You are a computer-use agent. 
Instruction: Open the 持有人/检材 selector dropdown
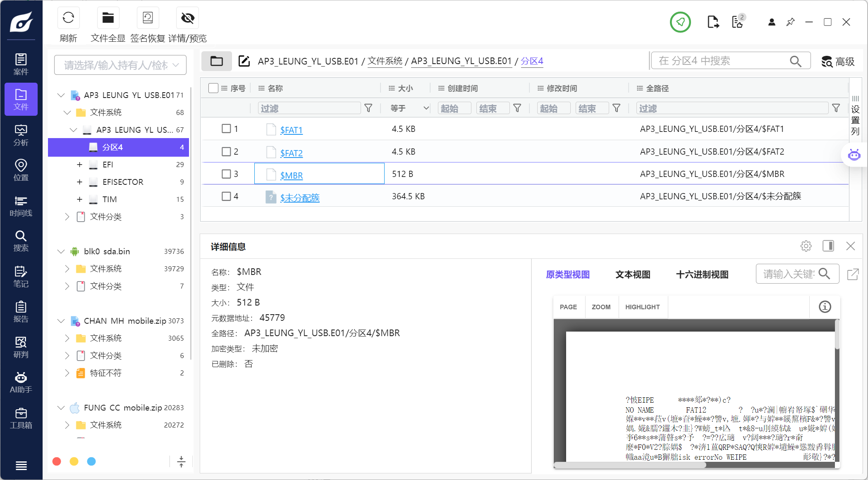pyautogui.click(x=120, y=65)
